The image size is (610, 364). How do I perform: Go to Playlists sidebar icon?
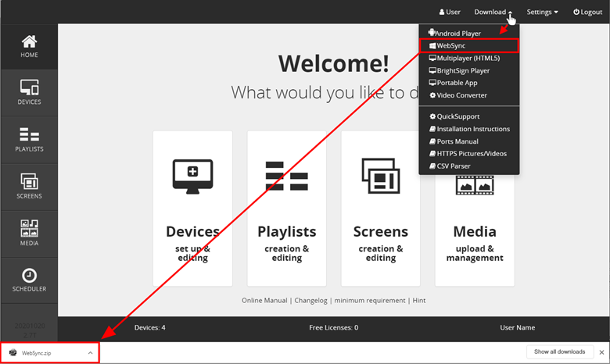[x=29, y=139]
